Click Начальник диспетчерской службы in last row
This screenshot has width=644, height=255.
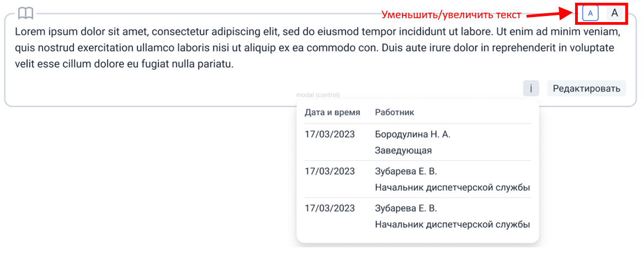coord(452,225)
